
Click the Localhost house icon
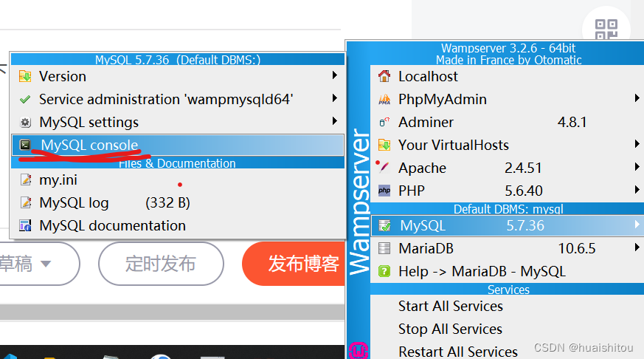point(384,76)
